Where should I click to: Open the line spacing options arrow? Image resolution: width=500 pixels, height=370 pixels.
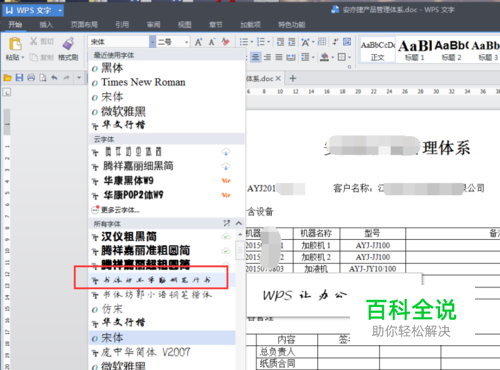[x=313, y=57]
